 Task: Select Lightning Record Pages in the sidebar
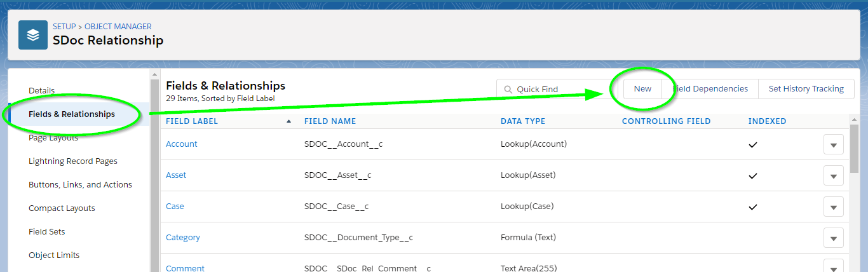pyautogui.click(x=73, y=161)
